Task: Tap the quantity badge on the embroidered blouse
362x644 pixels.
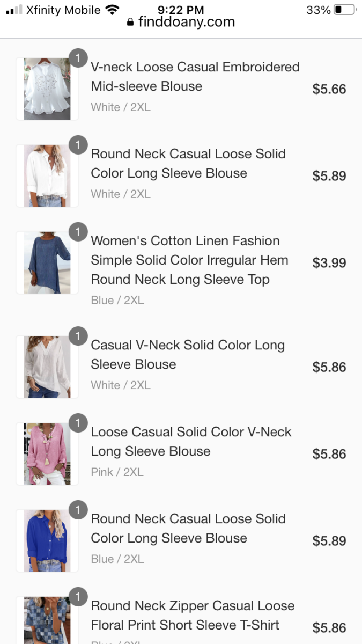Action: tap(78, 58)
